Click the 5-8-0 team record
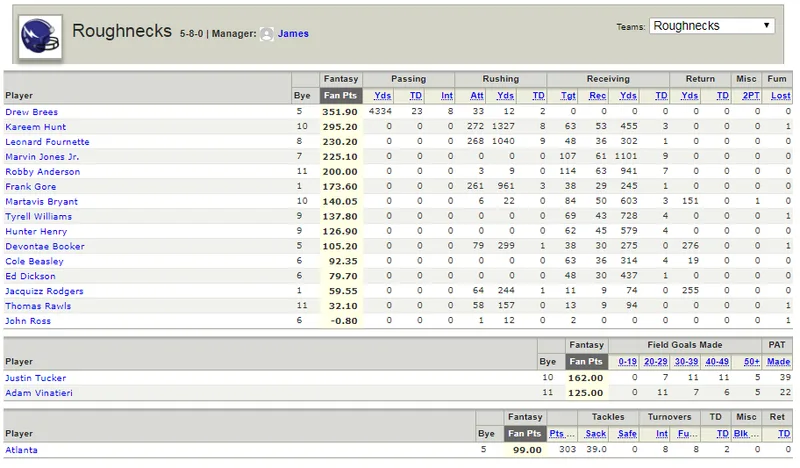800x468 pixels. [x=191, y=34]
